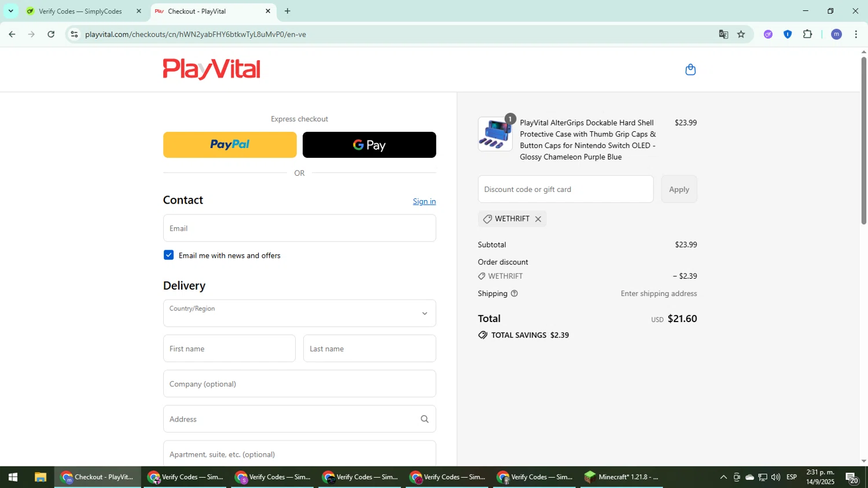Click the purple circular extension icon
Screen dimensions: 868x488
tap(768, 35)
